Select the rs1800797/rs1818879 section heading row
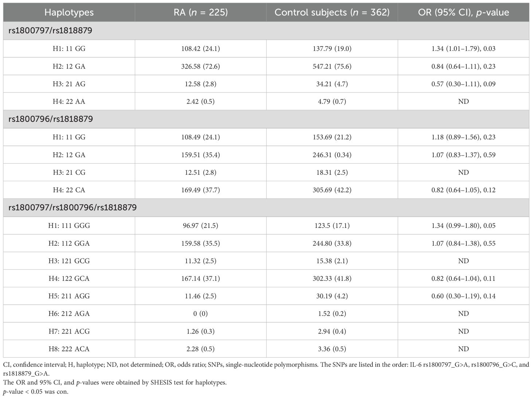Screen dimensions: 532x398 click(x=50, y=31)
